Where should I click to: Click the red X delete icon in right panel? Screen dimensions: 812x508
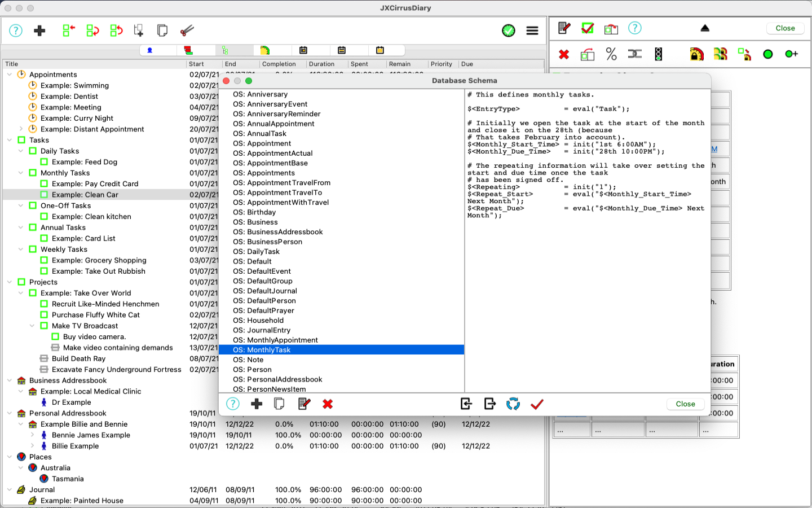tap(564, 54)
